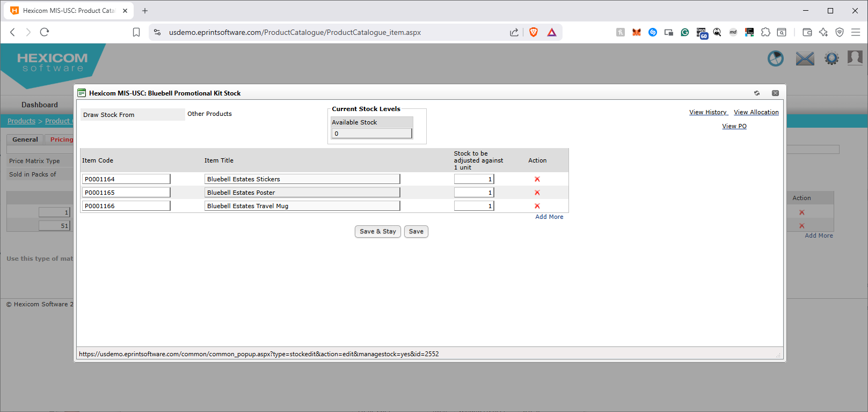Select the Hexicom MIS-USC browser tab
Viewport: 868px width, 412px height.
pyautogui.click(x=69, y=11)
